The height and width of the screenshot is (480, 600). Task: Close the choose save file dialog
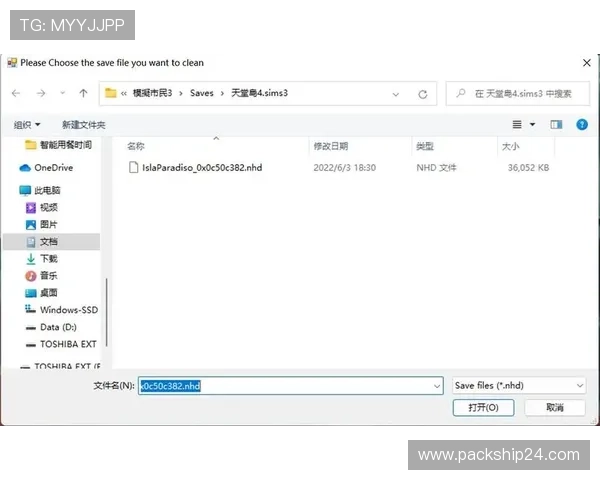coord(587,63)
